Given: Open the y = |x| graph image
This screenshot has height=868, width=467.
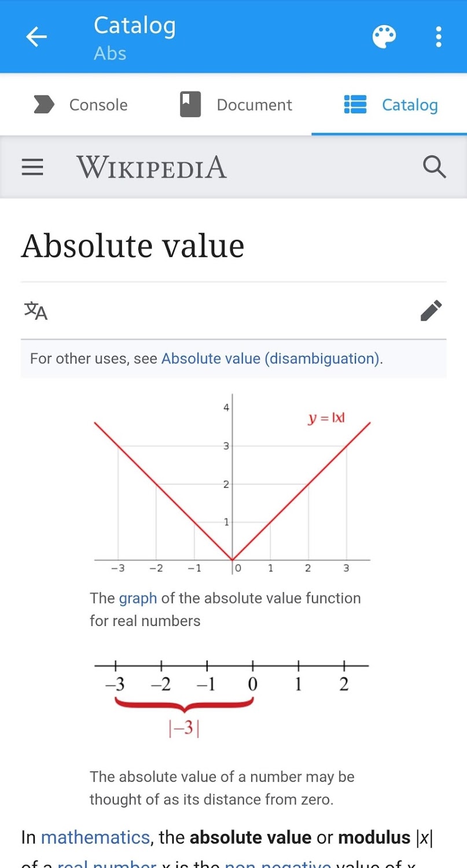Looking at the screenshot, I should (232, 486).
